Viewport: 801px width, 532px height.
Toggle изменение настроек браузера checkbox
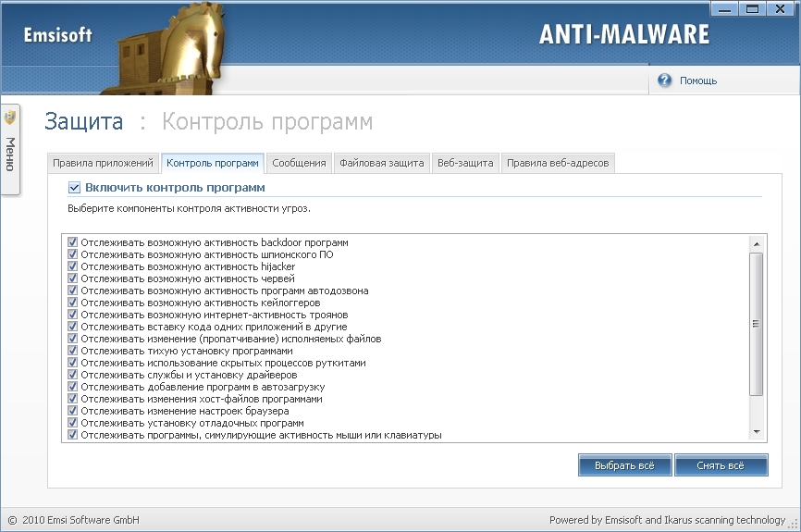coord(72,411)
